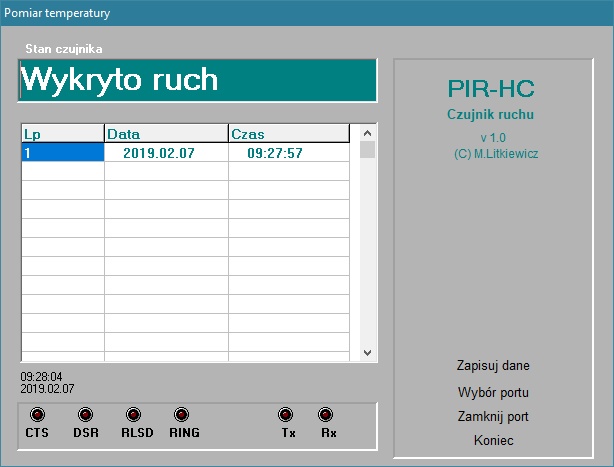Select the 2019.02.07 date cell
This screenshot has height=467, width=614.
pos(166,152)
